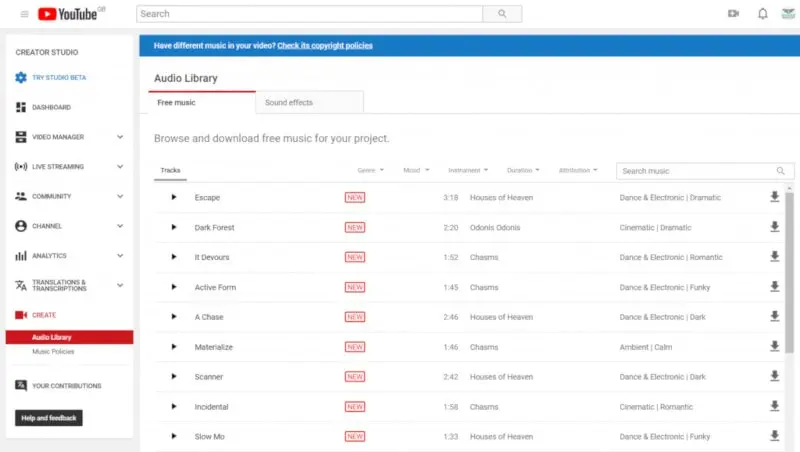Open the account avatar menu
The height and width of the screenshot is (452, 800).
click(788, 14)
